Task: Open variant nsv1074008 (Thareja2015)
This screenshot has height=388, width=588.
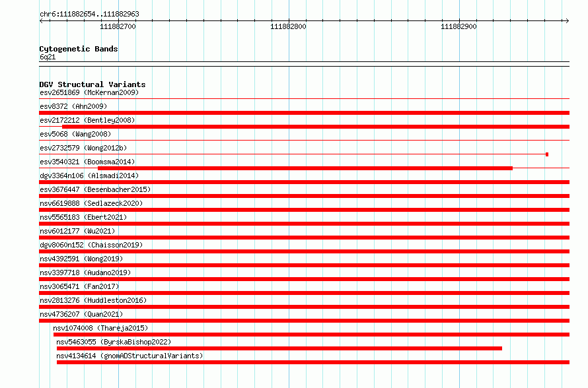Action: click(x=100, y=328)
